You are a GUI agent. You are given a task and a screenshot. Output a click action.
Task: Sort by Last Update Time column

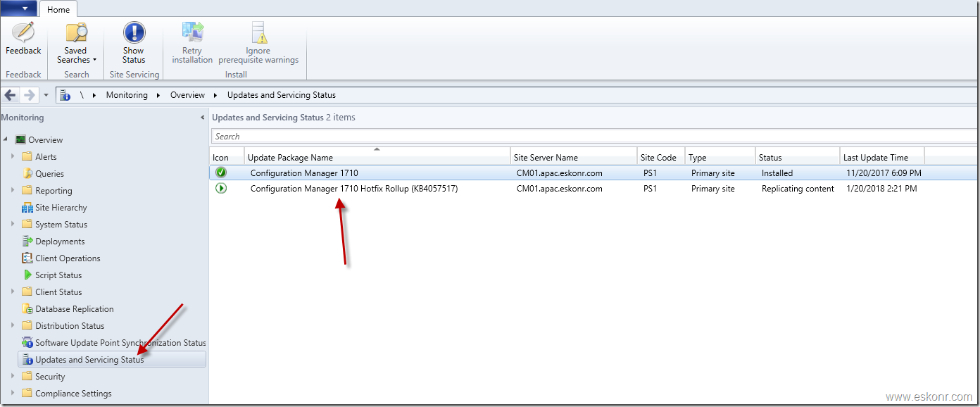pyautogui.click(x=882, y=157)
